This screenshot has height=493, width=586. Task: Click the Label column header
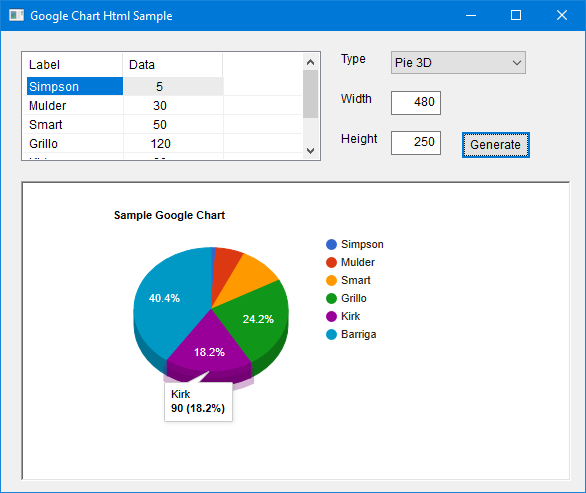click(73, 65)
